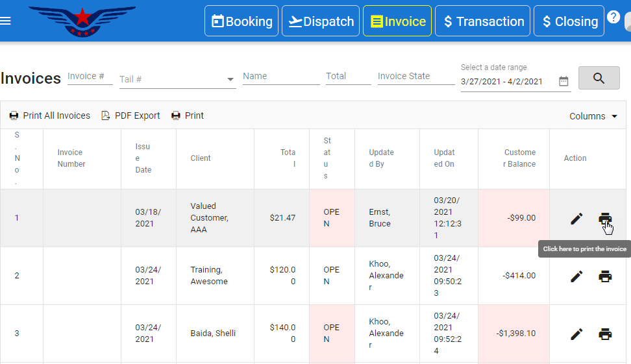This screenshot has width=631, height=364.
Task: Click the search magnifier button
Action: [x=599, y=78]
